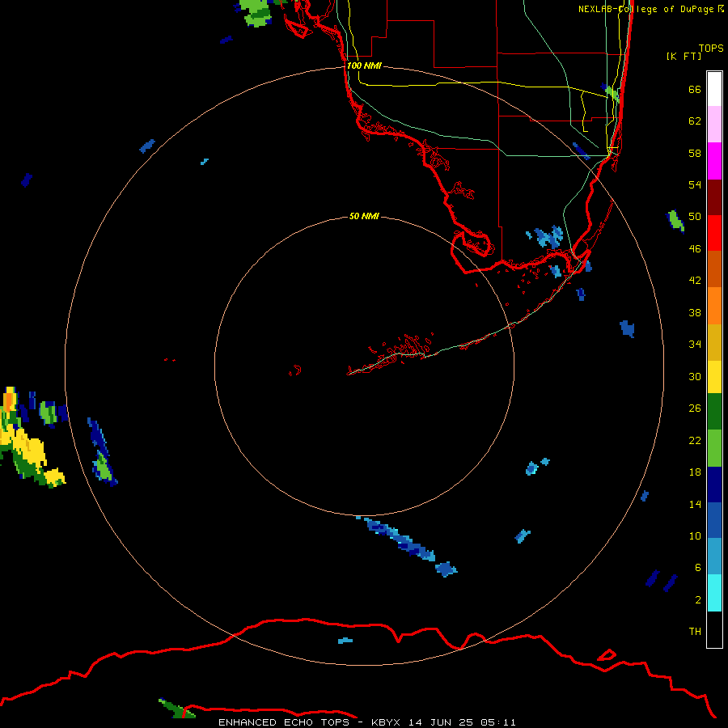
Task: Pick the yellow legend band between 30 and 34
Action: tap(714, 377)
